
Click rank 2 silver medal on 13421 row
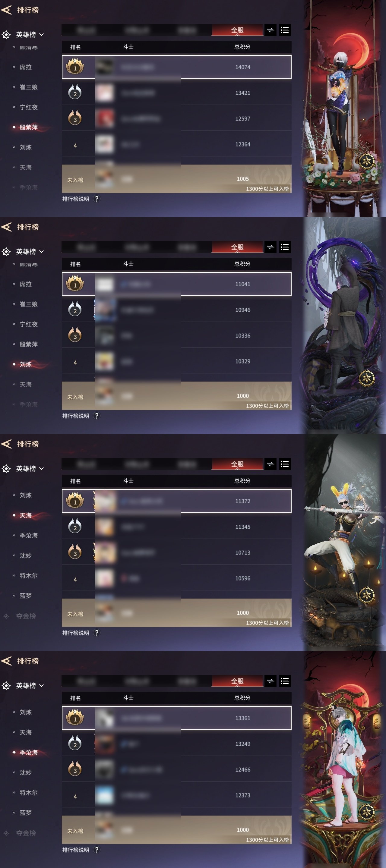coord(75,93)
